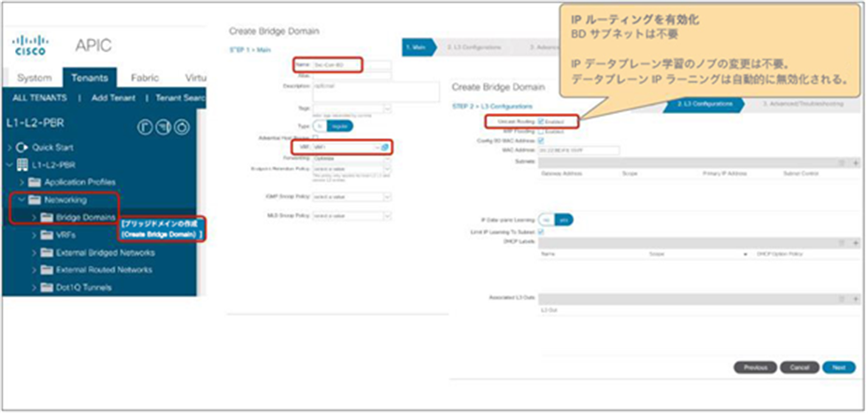Expand the Quick Start tree node
The height and width of the screenshot is (414, 868).
coord(9,148)
